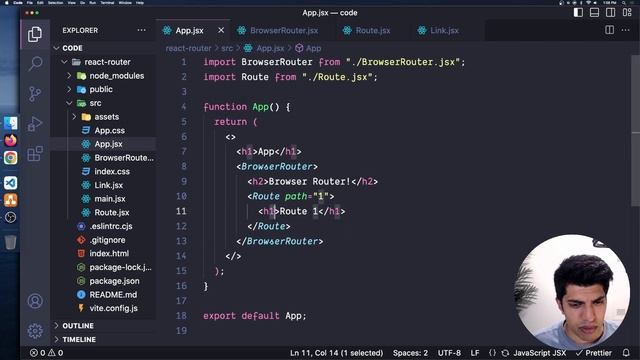This screenshot has width=640, height=360.
Task: Open Trash in the dock
Action: pos(11,242)
